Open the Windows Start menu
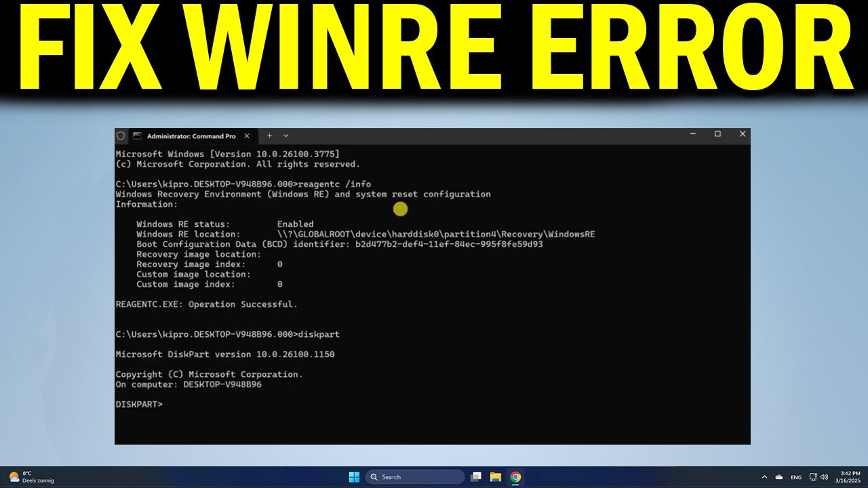 pos(354,477)
